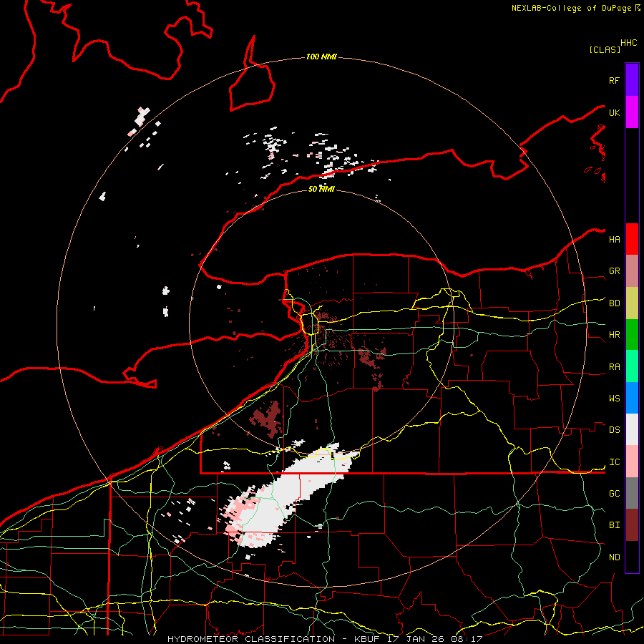Click the HHC product label
This screenshot has height=644, width=644.
point(628,43)
